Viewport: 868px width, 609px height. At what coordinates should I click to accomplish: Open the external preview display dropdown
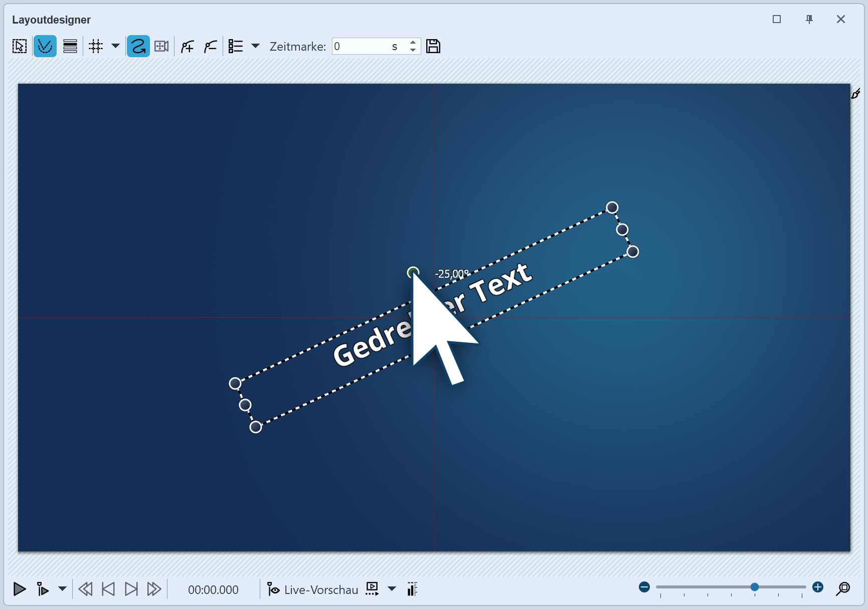pos(392,589)
